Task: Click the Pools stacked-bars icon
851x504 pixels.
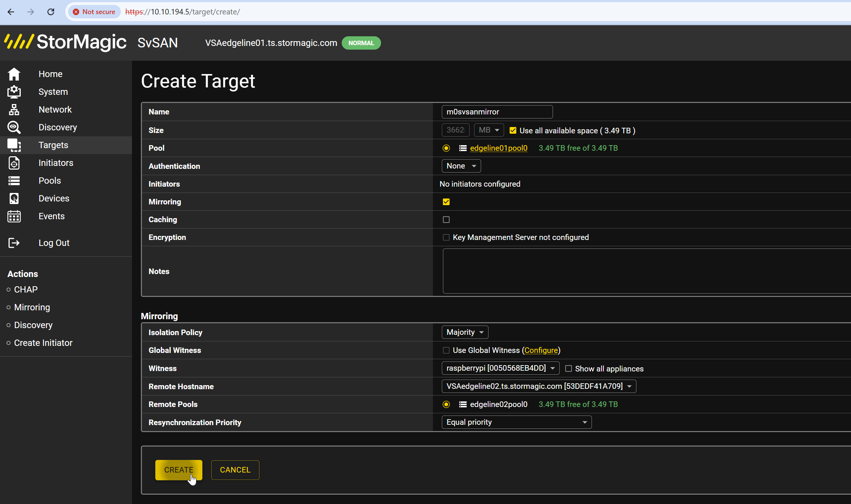Action: point(14,181)
